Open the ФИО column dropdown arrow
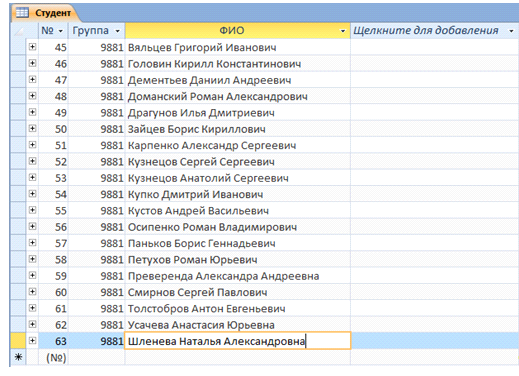The width and height of the screenshot is (519, 376). 342,31
